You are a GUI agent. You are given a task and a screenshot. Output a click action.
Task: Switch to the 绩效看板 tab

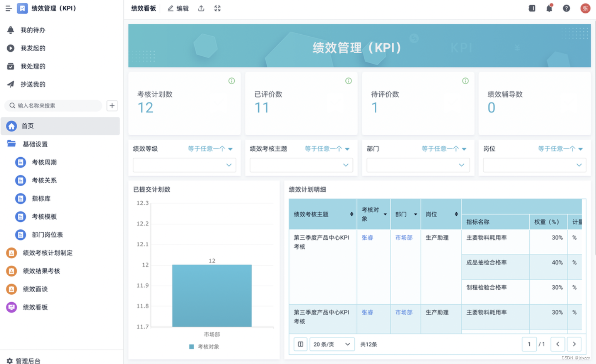(143, 8)
